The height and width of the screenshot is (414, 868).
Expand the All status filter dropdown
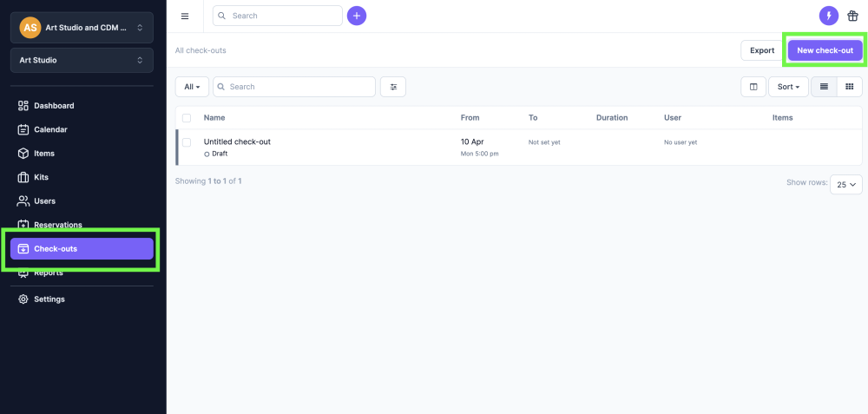pos(192,87)
